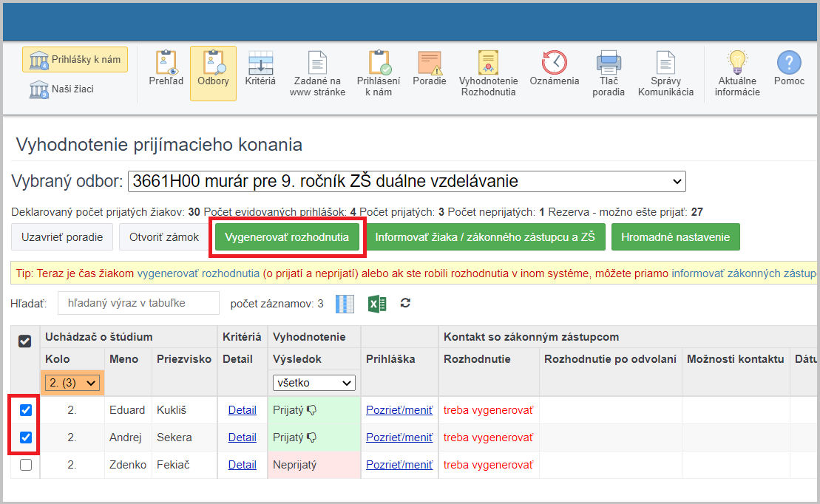Open the Pomoc help icon
The image size is (820, 504).
[x=789, y=69]
